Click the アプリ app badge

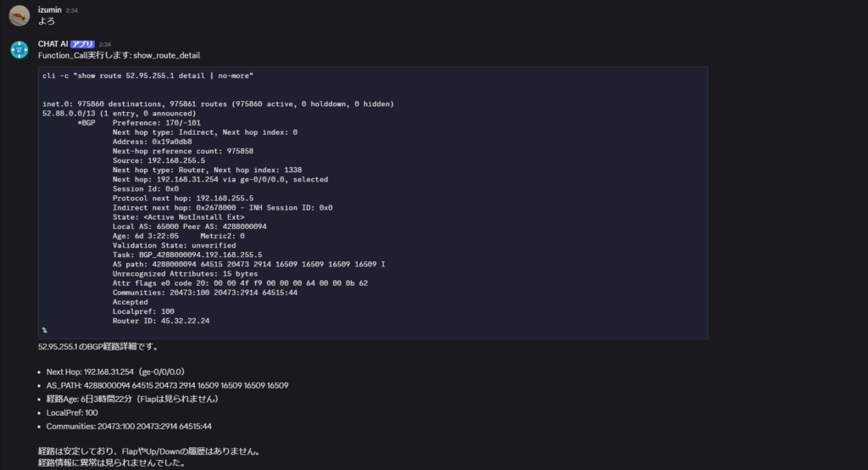(x=82, y=44)
